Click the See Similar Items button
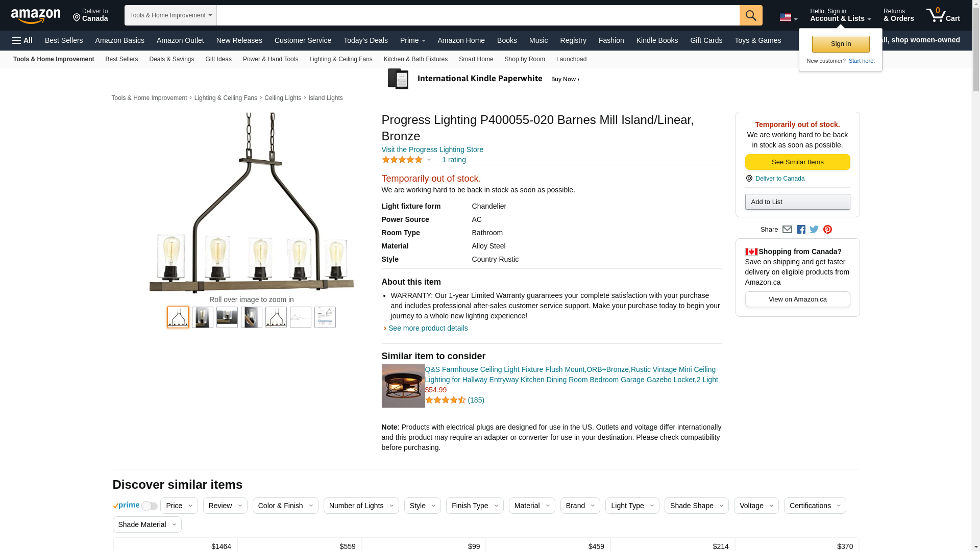The image size is (980, 551). click(797, 162)
